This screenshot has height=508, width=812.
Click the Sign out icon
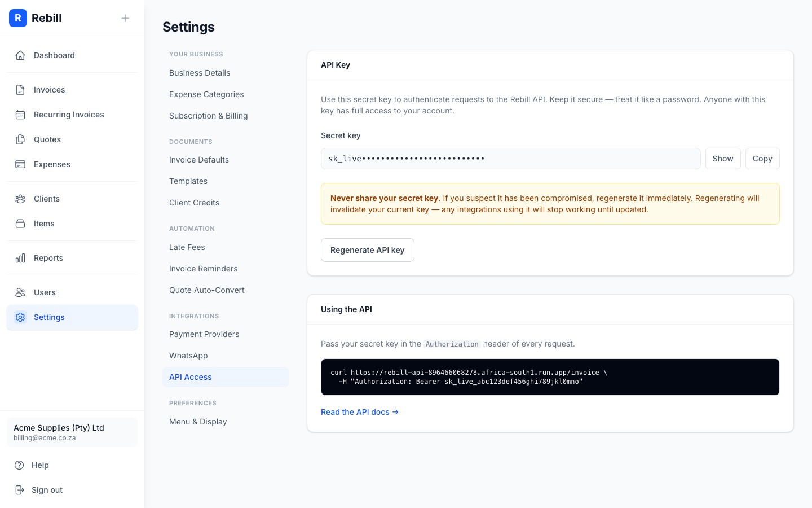coord(20,489)
